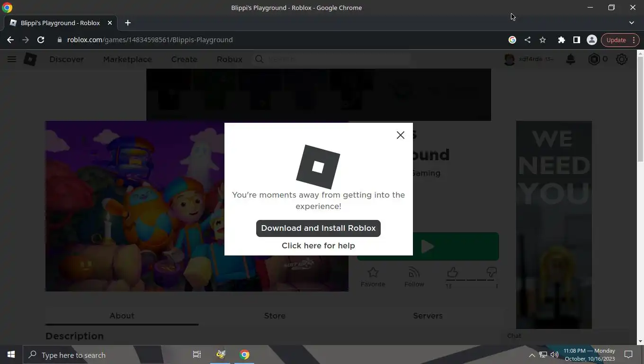The image size is (644, 364).
Task: Open the Chat panel
Action: coord(514,336)
